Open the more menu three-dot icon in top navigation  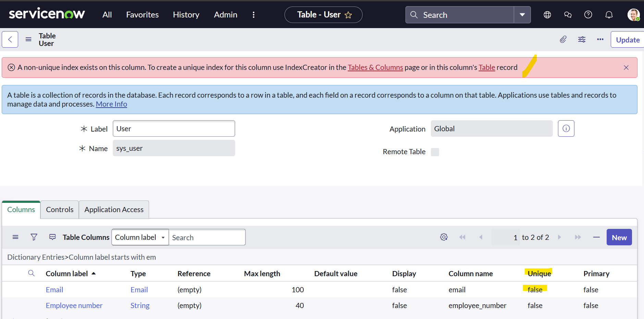click(x=254, y=15)
